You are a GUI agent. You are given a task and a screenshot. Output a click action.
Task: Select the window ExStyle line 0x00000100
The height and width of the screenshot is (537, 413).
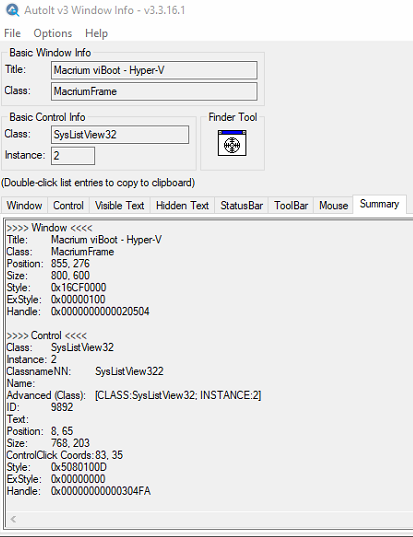[56, 300]
